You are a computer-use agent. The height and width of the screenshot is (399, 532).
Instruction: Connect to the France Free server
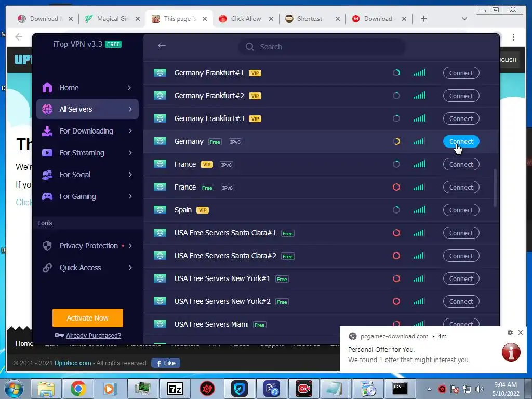[x=461, y=187]
